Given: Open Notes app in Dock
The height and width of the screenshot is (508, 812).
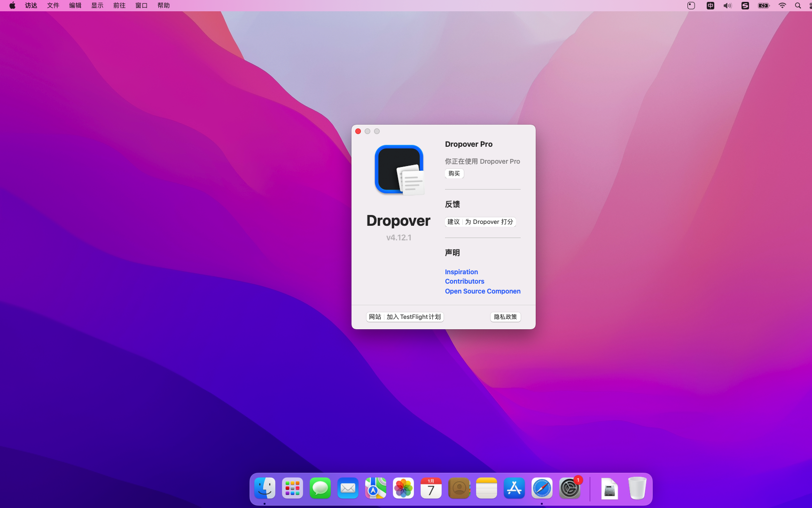Looking at the screenshot, I should point(487,488).
